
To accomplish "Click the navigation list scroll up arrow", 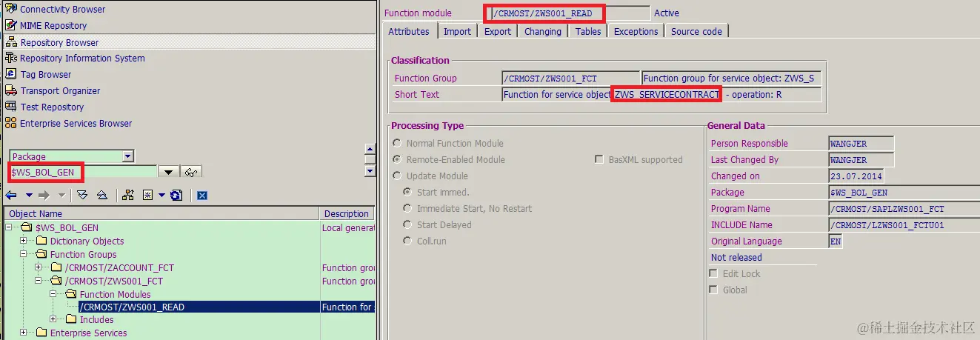I will pyautogui.click(x=371, y=147).
